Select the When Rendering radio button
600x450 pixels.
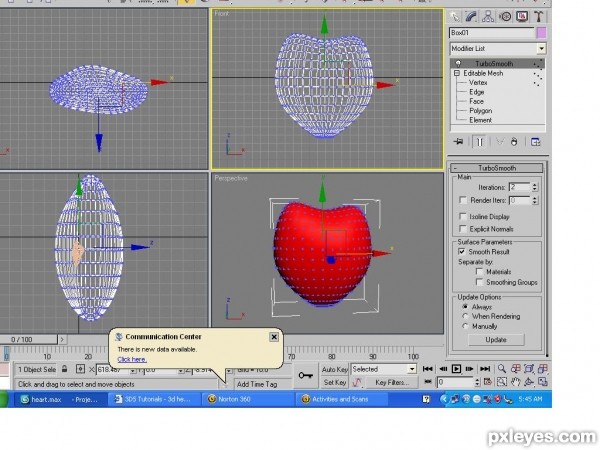(x=465, y=316)
